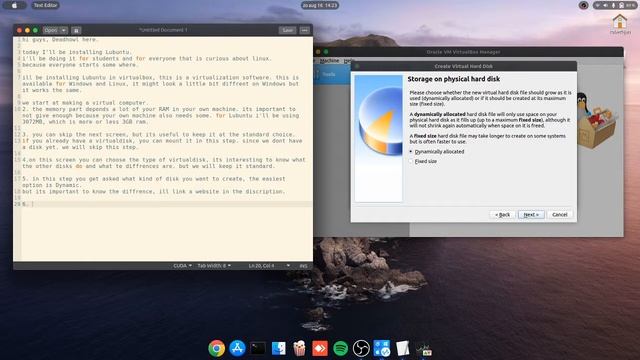Open the Machine menu in VirtualBox Manager
The image size is (640, 360).
point(329,60)
